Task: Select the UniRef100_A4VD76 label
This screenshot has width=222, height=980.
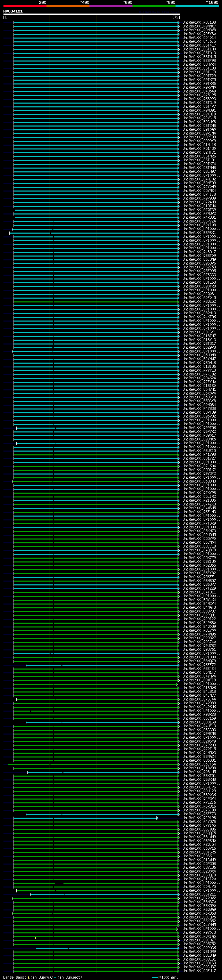Action: 199,821
